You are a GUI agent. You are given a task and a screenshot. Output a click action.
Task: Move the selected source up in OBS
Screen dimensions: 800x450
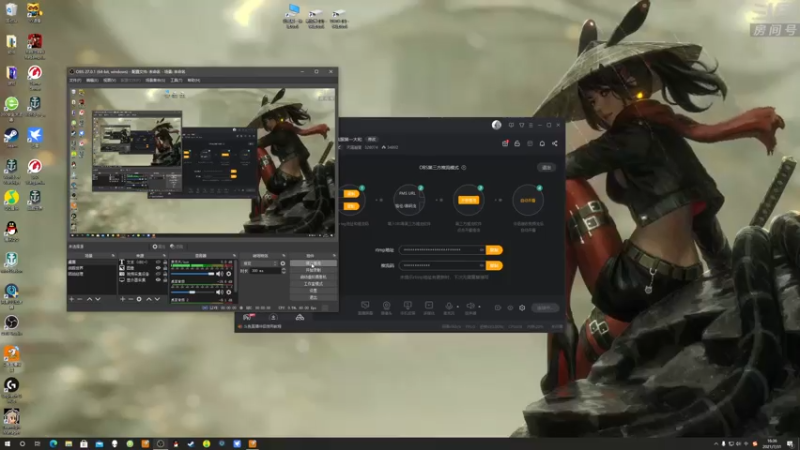coord(149,299)
